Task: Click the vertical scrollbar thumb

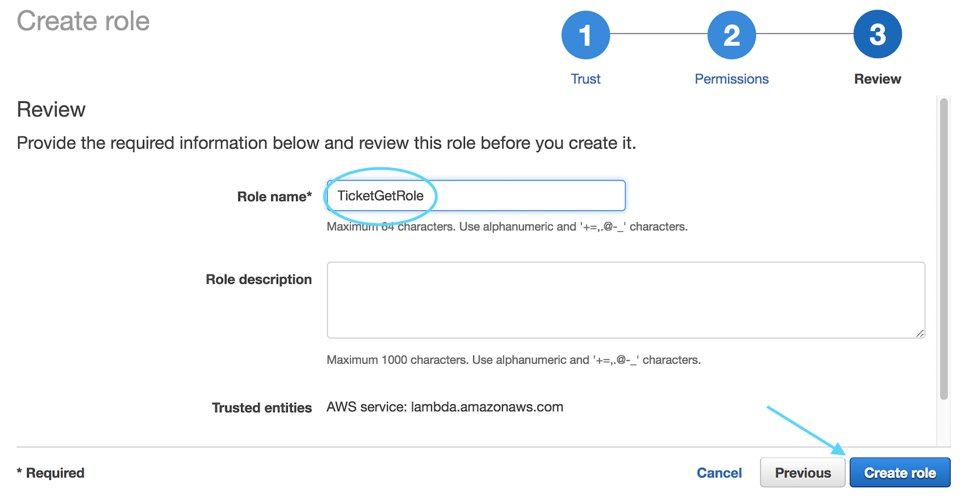Action: tap(944, 249)
